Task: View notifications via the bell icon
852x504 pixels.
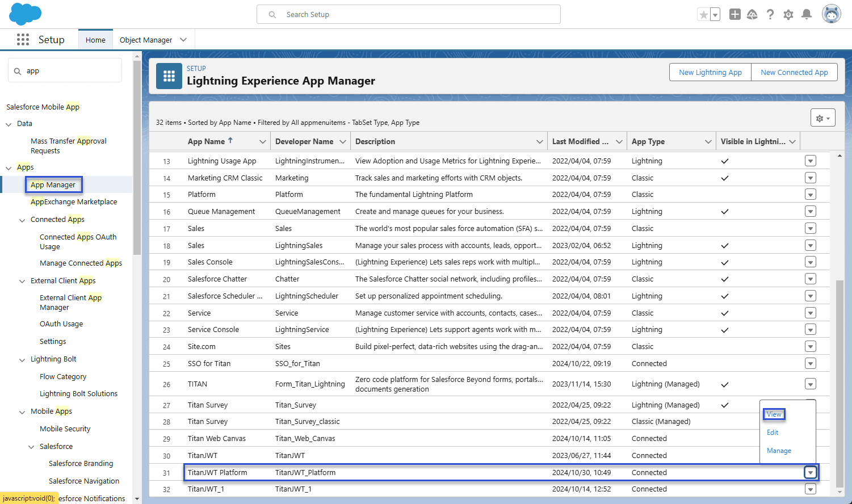Action: (807, 14)
